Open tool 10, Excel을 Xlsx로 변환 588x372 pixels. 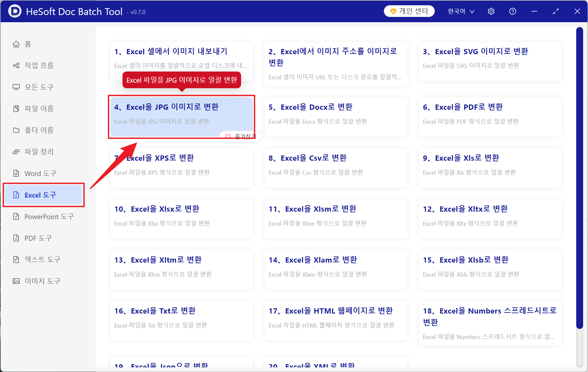click(x=182, y=218)
